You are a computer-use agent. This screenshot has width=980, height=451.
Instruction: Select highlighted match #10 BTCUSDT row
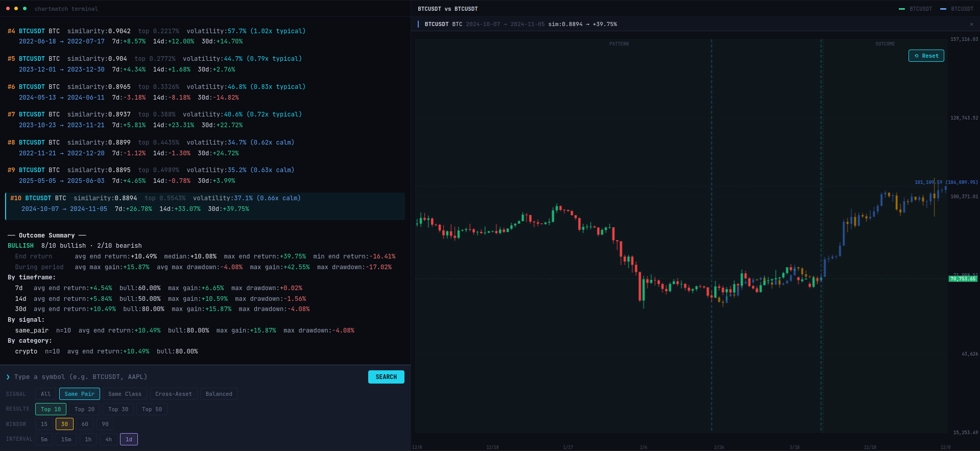pyautogui.click(x=205, y=206)
